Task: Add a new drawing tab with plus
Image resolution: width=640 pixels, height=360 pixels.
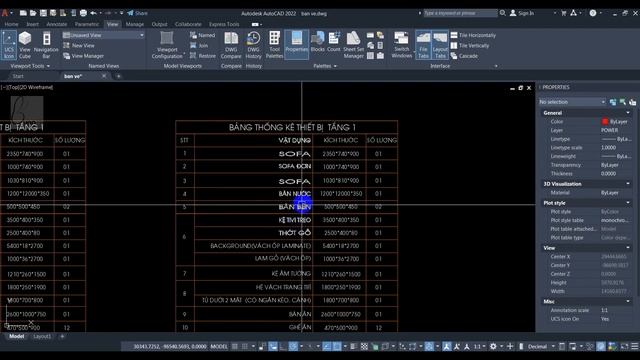Action: pos(118,76)
